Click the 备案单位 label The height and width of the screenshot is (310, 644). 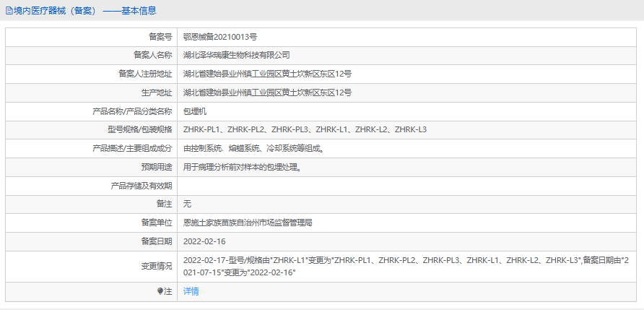(x=157, y=223)
